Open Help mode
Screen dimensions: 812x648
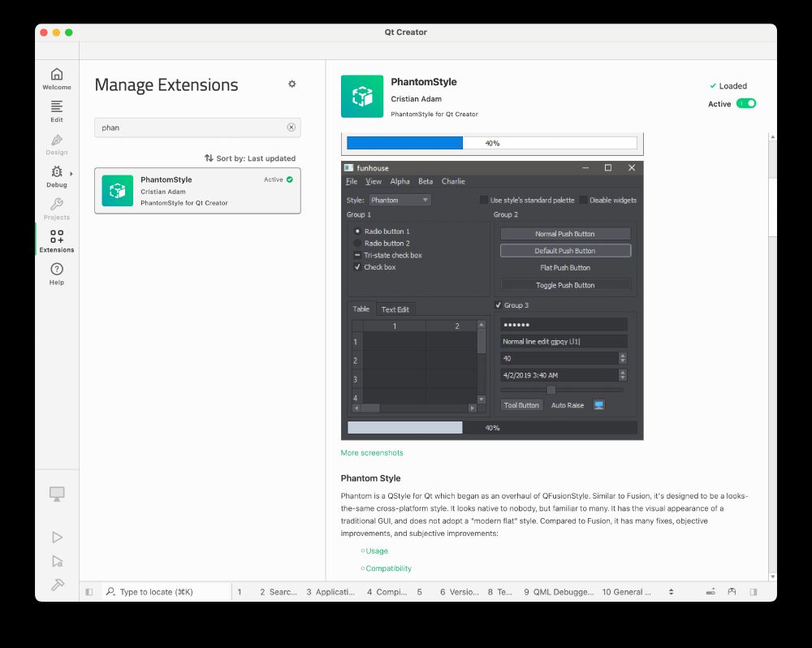(57, 274)
